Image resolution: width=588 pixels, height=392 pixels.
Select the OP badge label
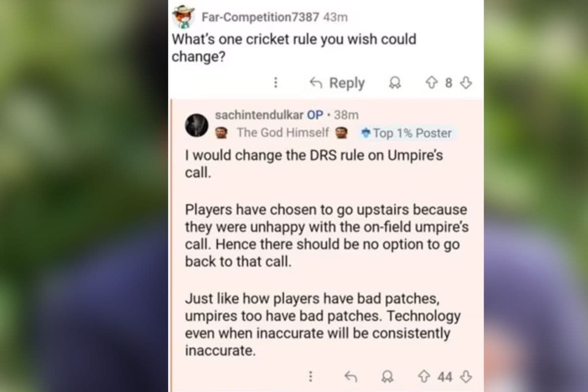click(315, 115)
